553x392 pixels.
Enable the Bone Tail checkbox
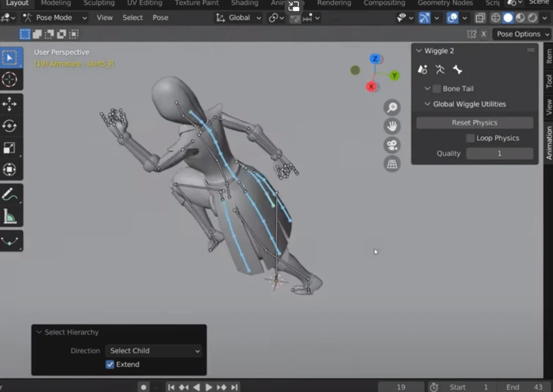click(437, 88)
